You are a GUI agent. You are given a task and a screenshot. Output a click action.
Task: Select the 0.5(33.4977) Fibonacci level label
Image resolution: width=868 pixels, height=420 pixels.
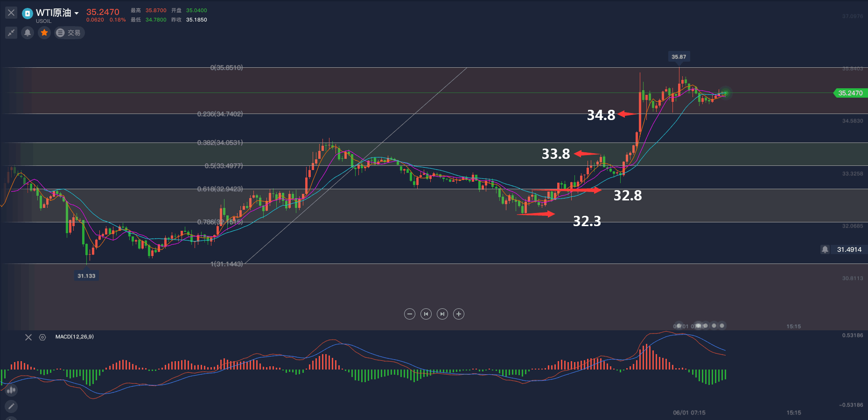pos(224,166)
